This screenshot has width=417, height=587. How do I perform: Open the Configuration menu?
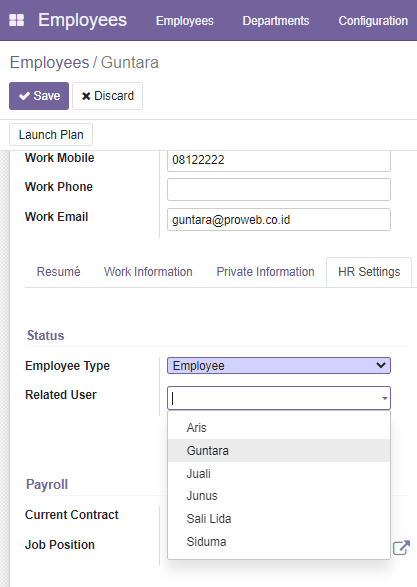(373, 21)
